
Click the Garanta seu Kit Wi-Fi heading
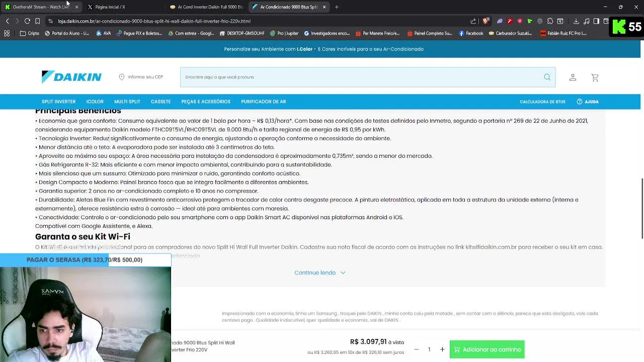click(83, 236)
